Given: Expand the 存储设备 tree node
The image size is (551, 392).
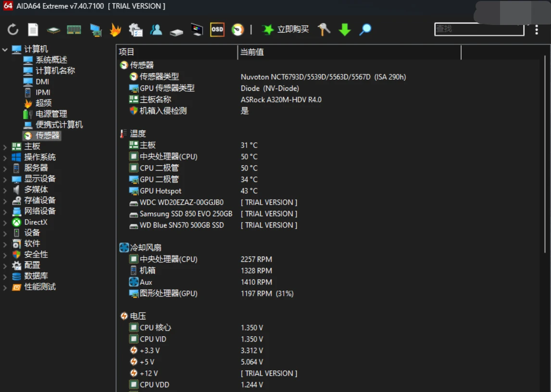Looking at the screenshot, I should [x=5, y=201].
